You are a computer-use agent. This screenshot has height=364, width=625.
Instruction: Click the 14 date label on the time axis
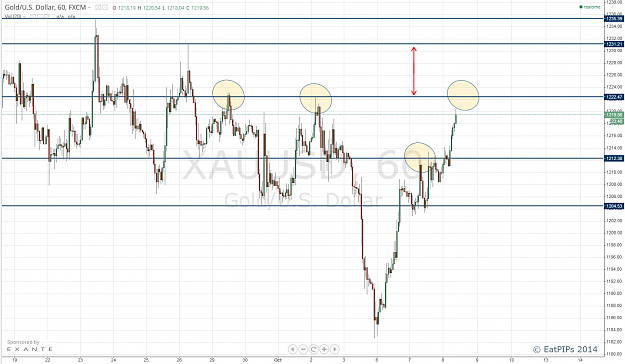(x=580, y=360)
